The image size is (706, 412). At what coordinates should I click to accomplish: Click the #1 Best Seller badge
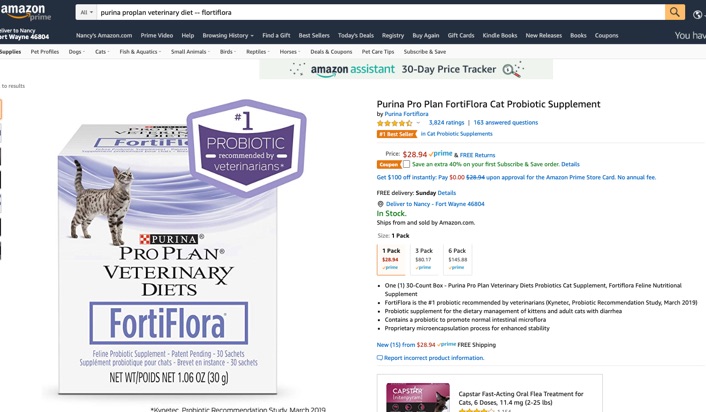[x=397, y=134]
